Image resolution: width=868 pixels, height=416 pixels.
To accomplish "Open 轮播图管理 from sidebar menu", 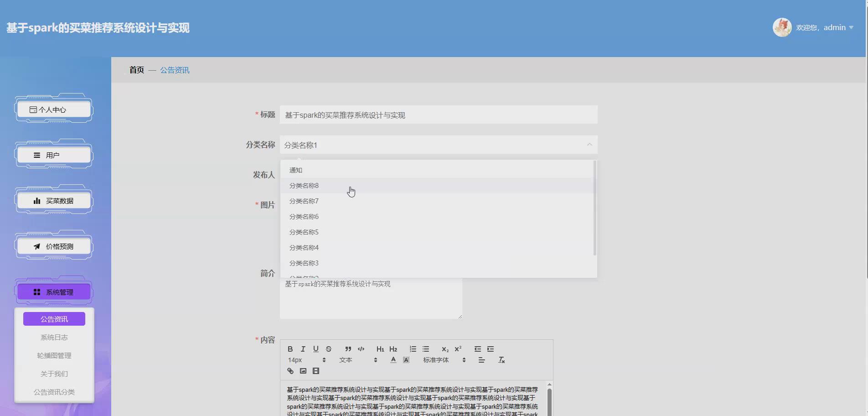I will click(53, 355).
